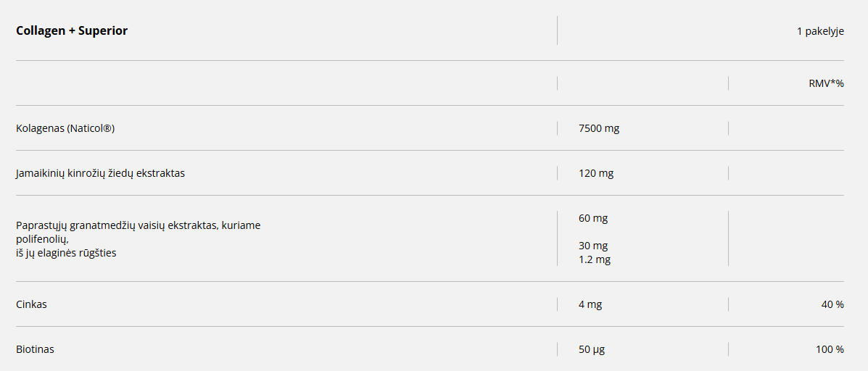Select the "polifenolių," text line
This screenshot has width=868, height=371.
click(x=42, y=238)
